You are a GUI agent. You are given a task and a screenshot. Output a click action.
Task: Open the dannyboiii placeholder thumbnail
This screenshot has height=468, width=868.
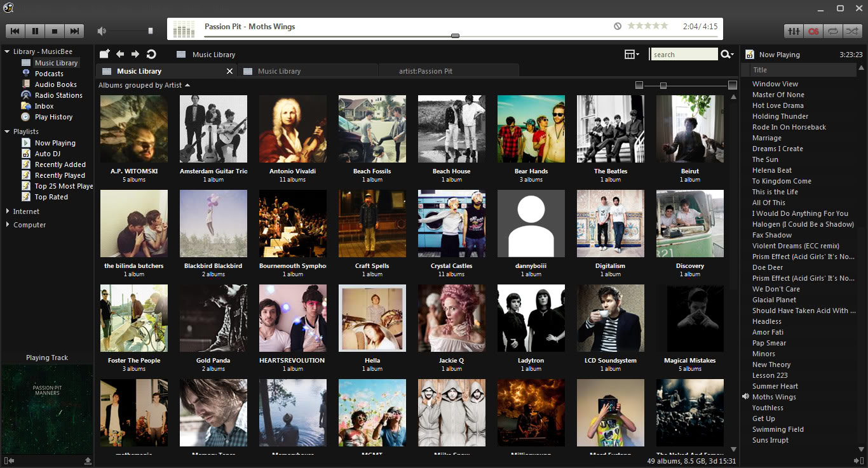pyautogui.click(x=531, y=224)
